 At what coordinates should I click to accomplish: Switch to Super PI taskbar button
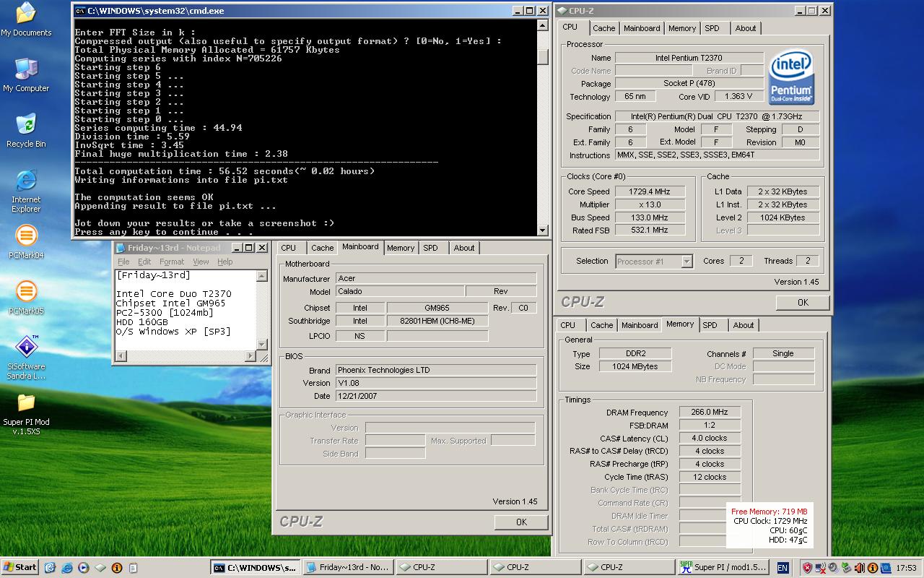pos(723,567)
